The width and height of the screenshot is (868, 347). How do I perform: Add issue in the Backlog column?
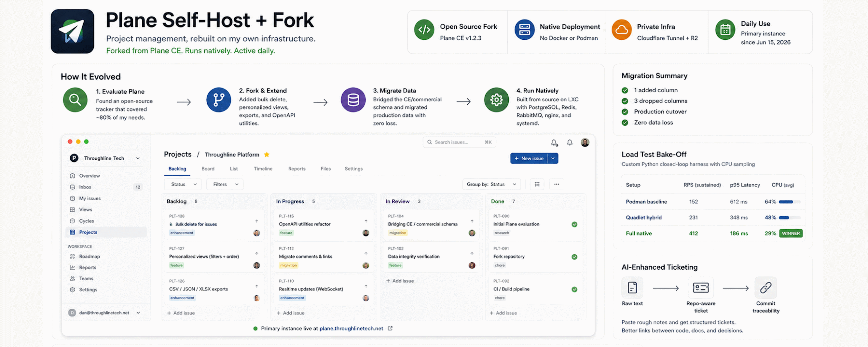click(181, 313)
